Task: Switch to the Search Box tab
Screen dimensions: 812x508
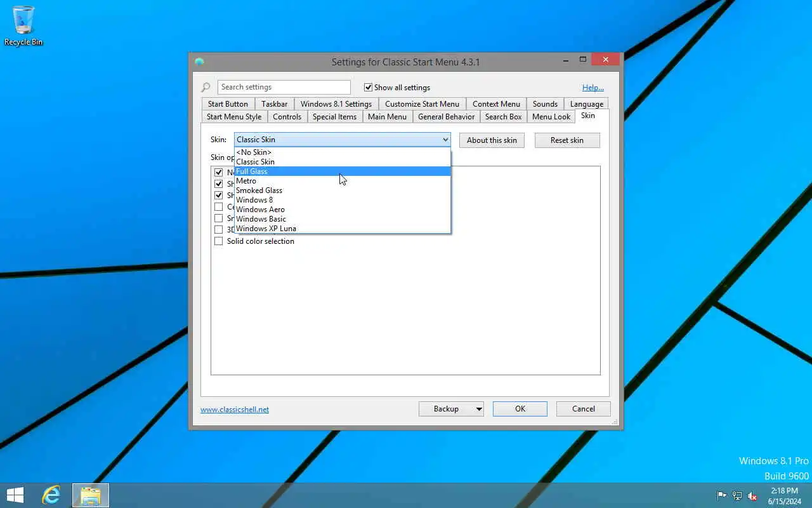Action: coord(503,117)
